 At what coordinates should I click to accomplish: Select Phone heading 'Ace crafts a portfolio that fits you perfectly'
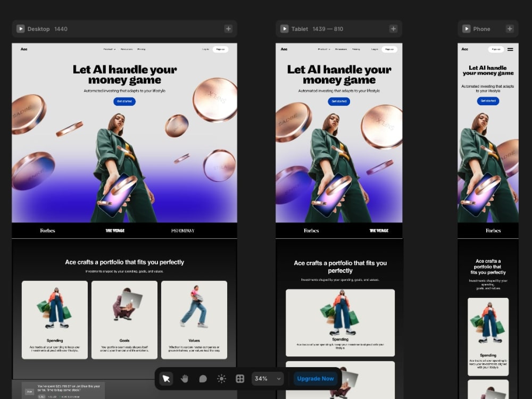click(488, 267)
